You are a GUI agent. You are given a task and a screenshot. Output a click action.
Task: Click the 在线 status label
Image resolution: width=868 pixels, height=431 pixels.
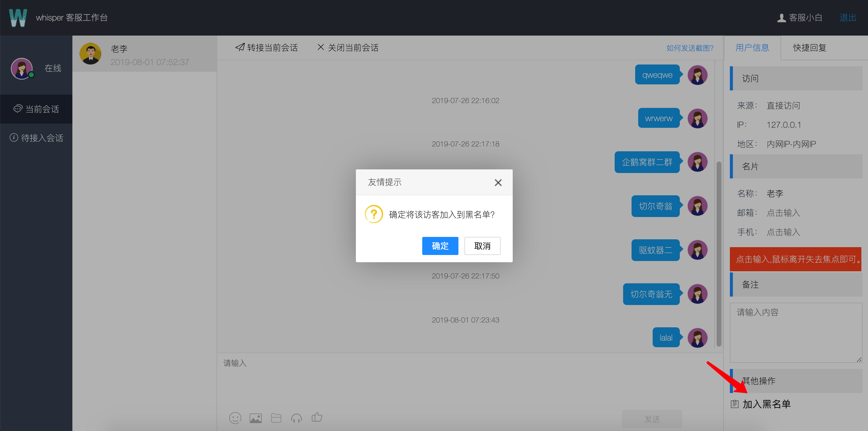[53, 68]
